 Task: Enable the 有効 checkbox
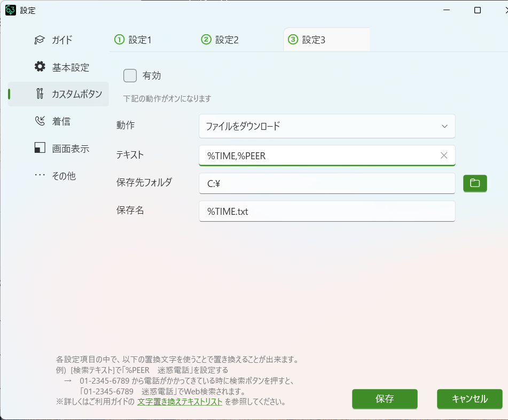(130, 76)
